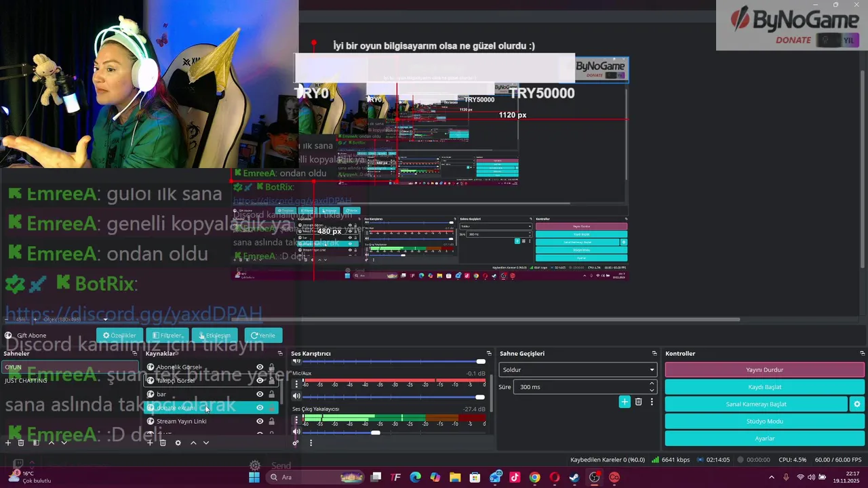The width and height of the screenshot is (868, 488).
Task: Toggle lock on Stream Yayın Linki source
Action: (272, 422)
